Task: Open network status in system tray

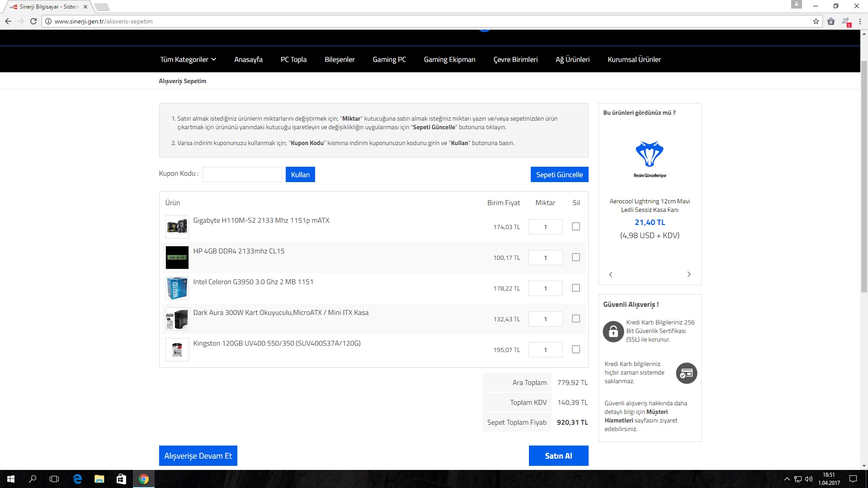Action: point(798,479)
